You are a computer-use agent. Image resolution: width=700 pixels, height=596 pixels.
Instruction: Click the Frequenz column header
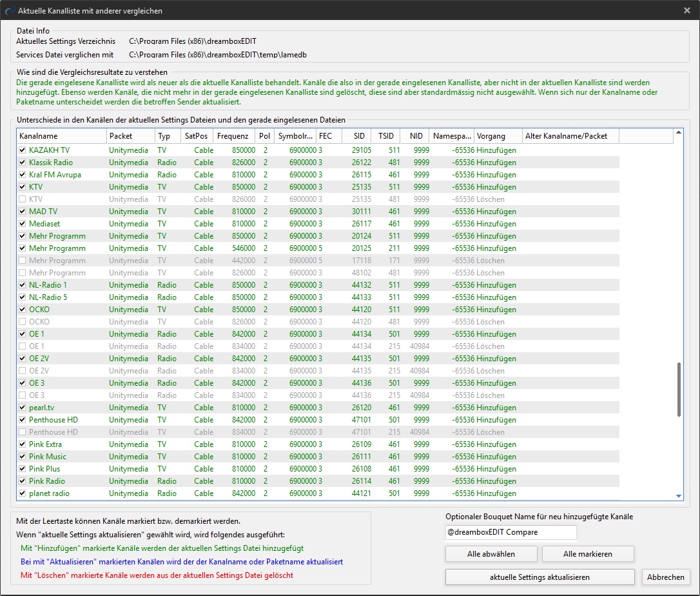[233, 136]
